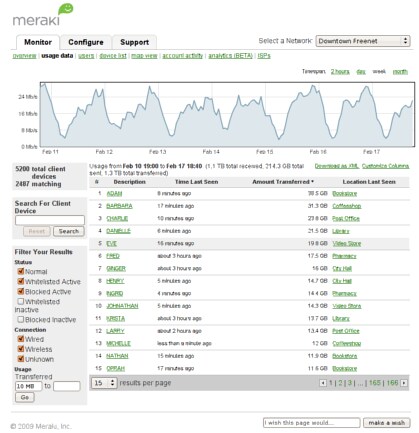Open Video Store location in EVE row
This screenshot has height=433, width=419.
coord(347,244)
